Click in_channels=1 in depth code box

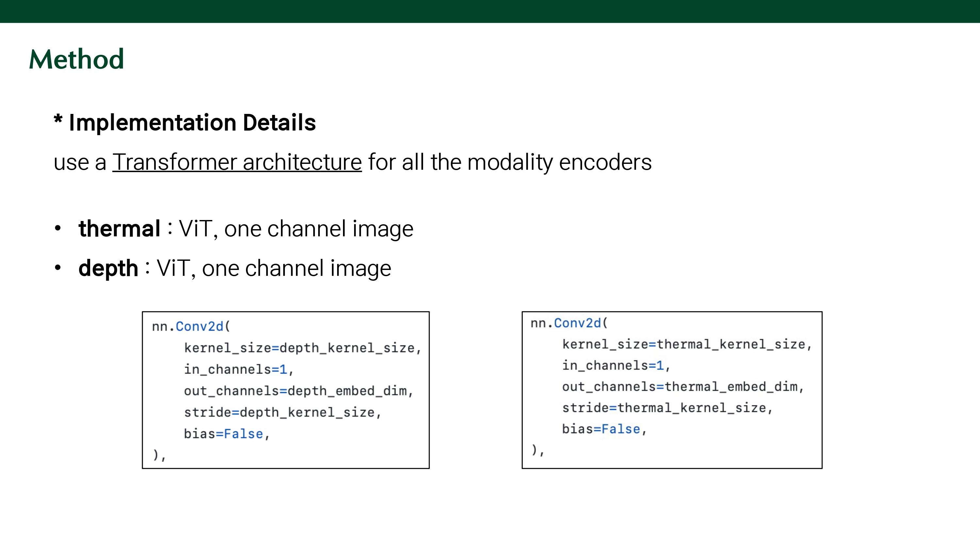238,369
